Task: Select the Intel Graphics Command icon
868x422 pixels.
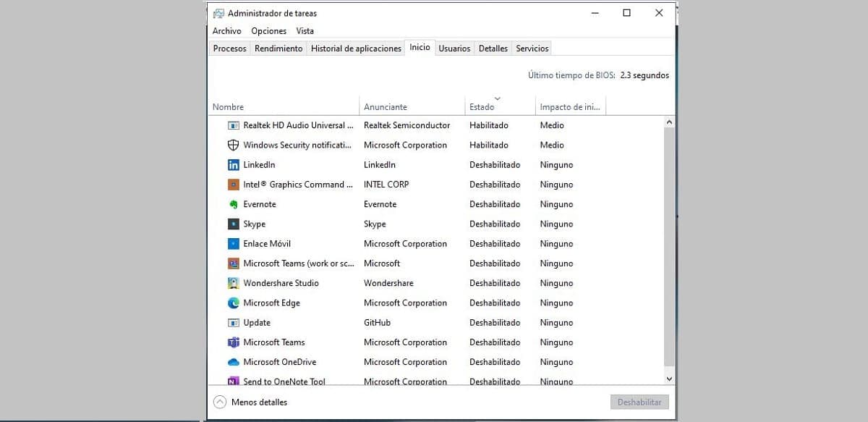Action: 233,185
